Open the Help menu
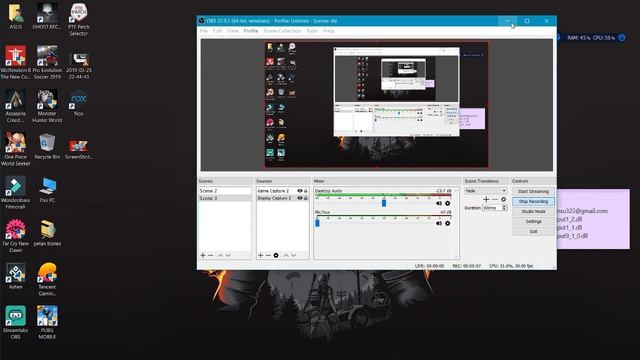 [x=329, y=31]
